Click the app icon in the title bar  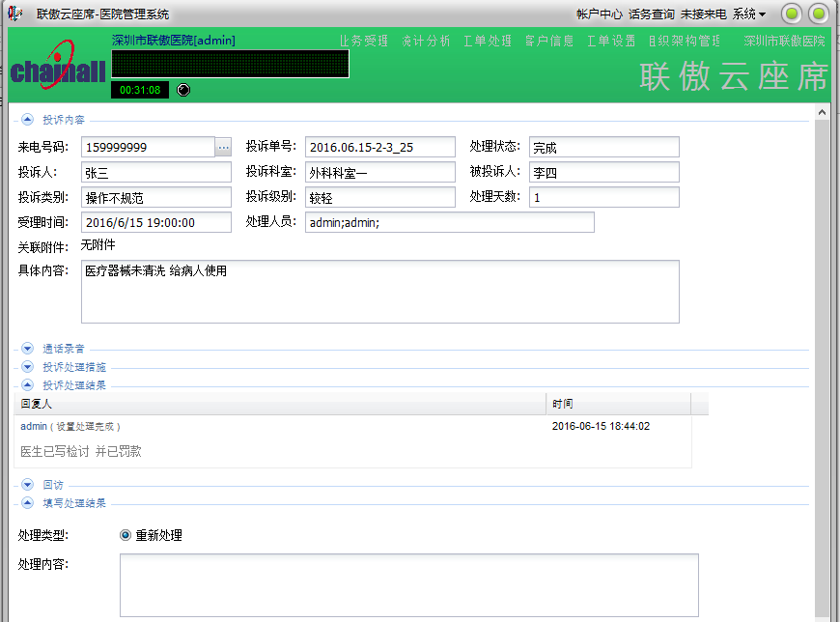point(15,14)
